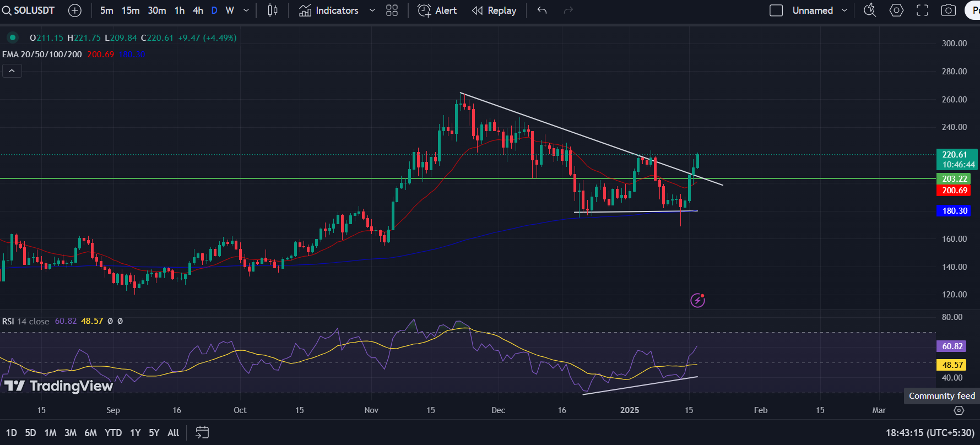Click the blue 180.30 price label
This screenshot has height=445, width=980.
click(955, 211)
